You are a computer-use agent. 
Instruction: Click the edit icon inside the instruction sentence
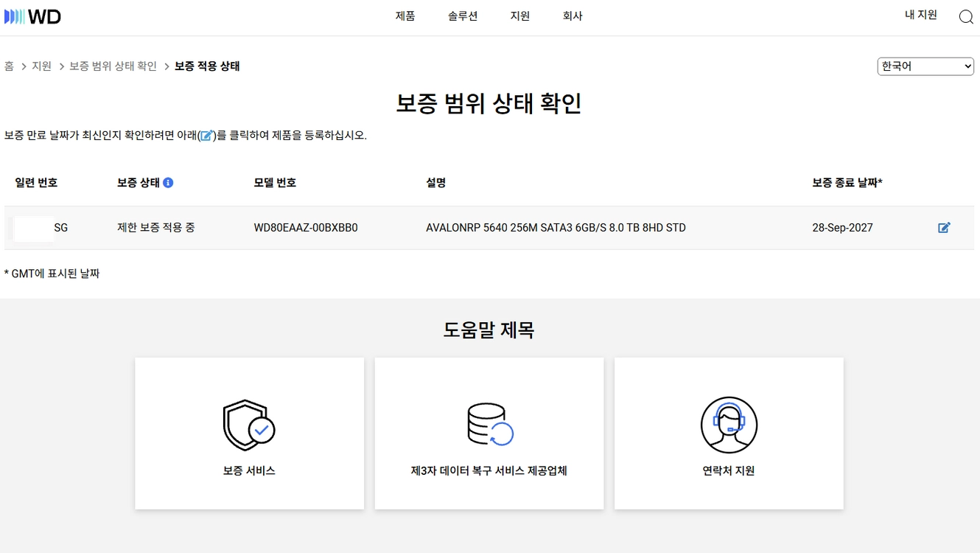pyautogui.click(x=207, y=136)
